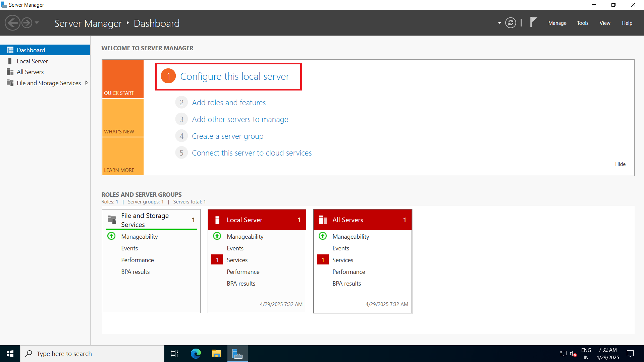This screenshot has width=644, height=362.
Task: Click Manageability in File and Storage tile
Action: (140, 236)
